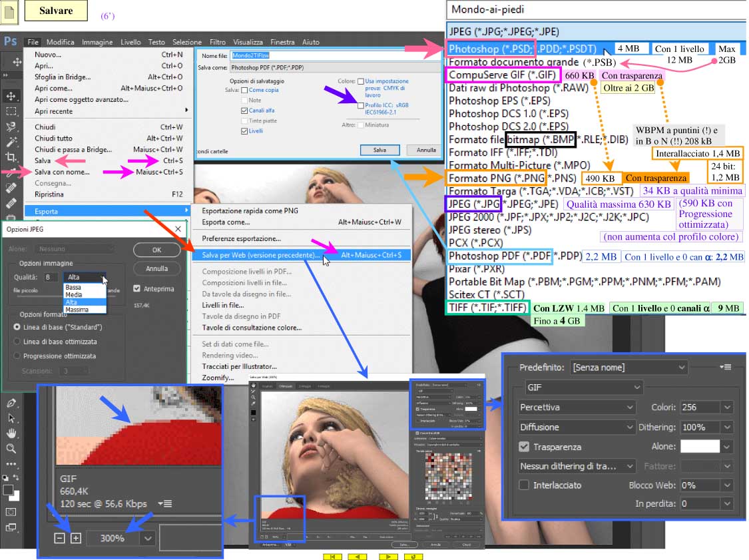Toggle the Trasparenza checkbox in GIF settings
749x560 pixels.
point(524,447)
